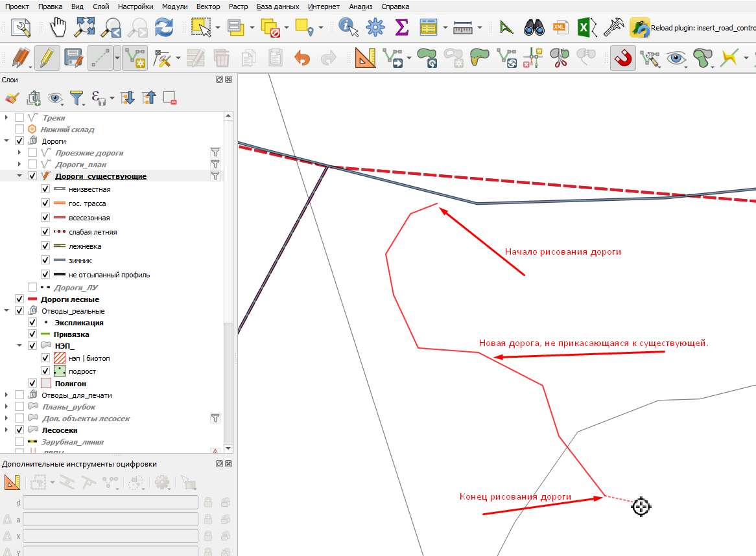Expand the Лесосеки layer tree
The height and width of the screenshot is (556, 756).
click(6, 430)
